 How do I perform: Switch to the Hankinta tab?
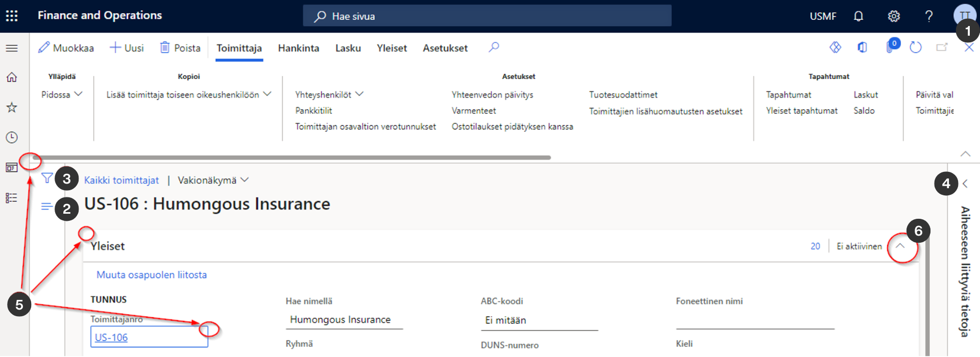click(299, 48)
